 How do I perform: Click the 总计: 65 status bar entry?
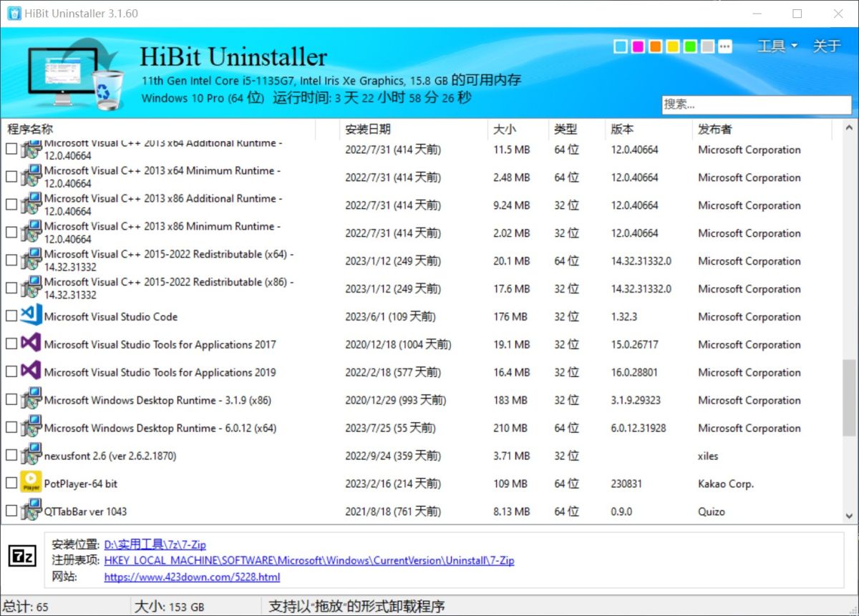26,607
